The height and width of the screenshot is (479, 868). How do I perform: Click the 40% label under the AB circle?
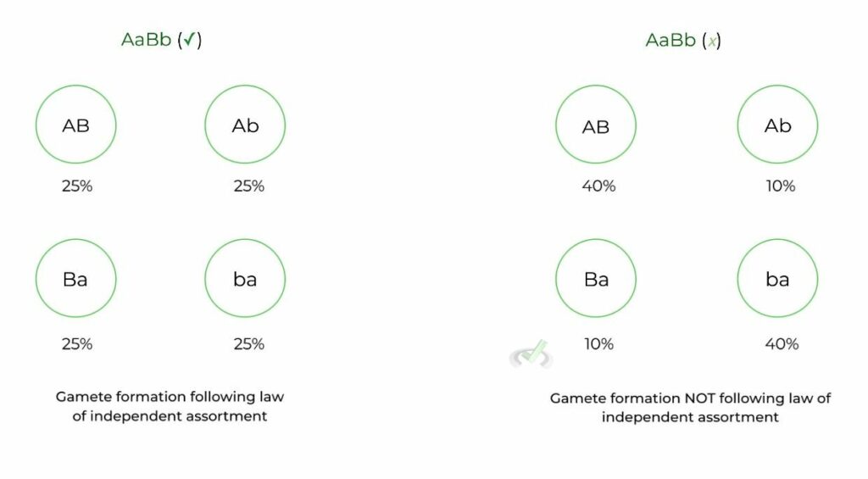pos(598,186)
